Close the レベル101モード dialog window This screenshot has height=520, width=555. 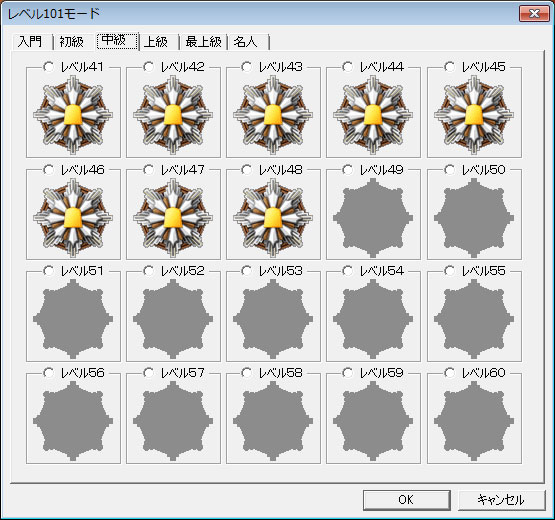click(534, 14)
